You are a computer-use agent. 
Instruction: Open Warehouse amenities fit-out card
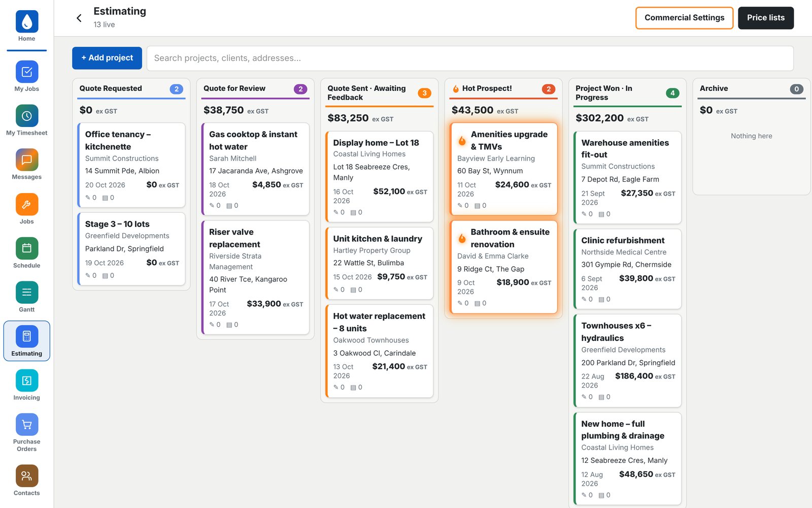click(627, 178)
